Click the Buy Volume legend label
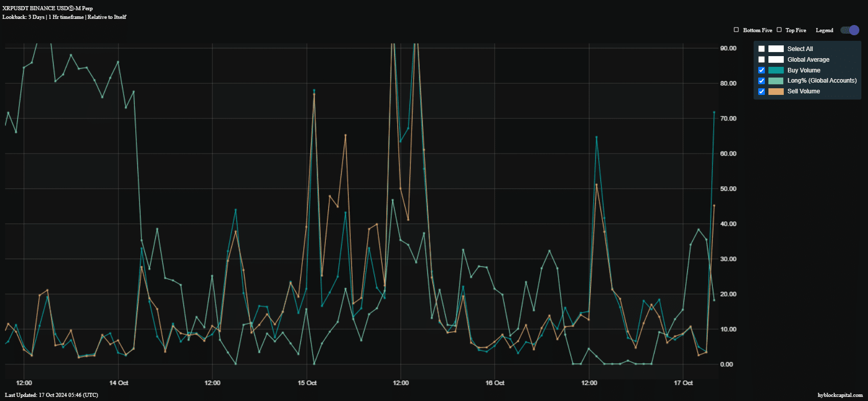This screenshot has height=401, width=868. tap(804, 70)
